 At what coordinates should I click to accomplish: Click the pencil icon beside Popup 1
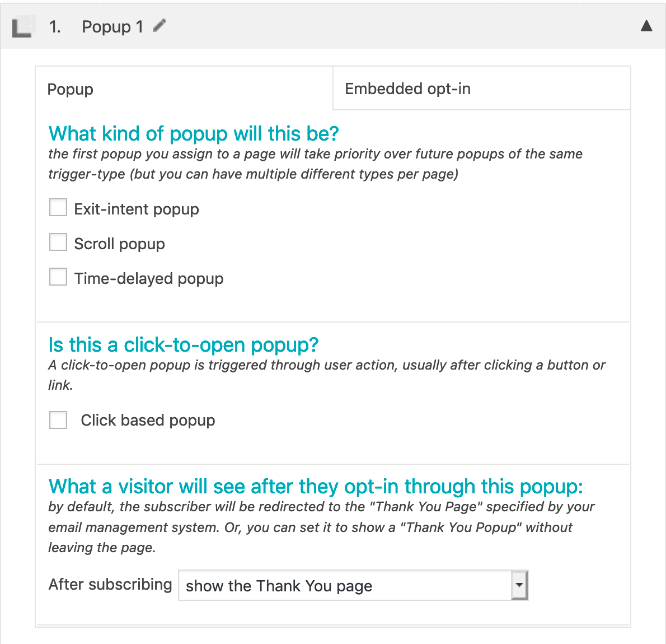point(160,25)
